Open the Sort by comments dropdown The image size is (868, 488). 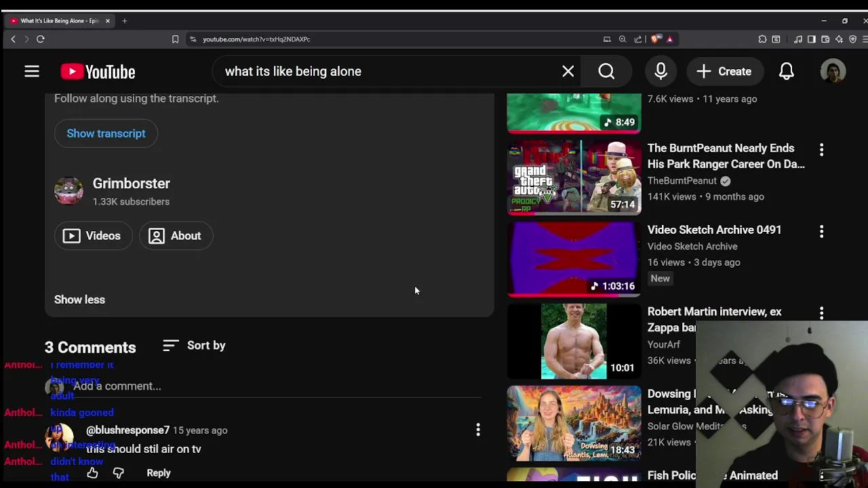click(x=194, y=346)
